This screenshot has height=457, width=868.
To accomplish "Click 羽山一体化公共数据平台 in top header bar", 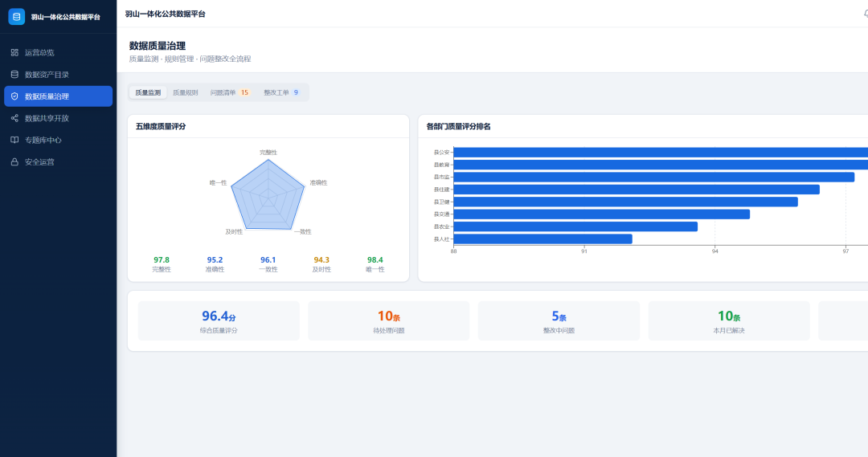I will pyautogui.click(x=165, y=14).
